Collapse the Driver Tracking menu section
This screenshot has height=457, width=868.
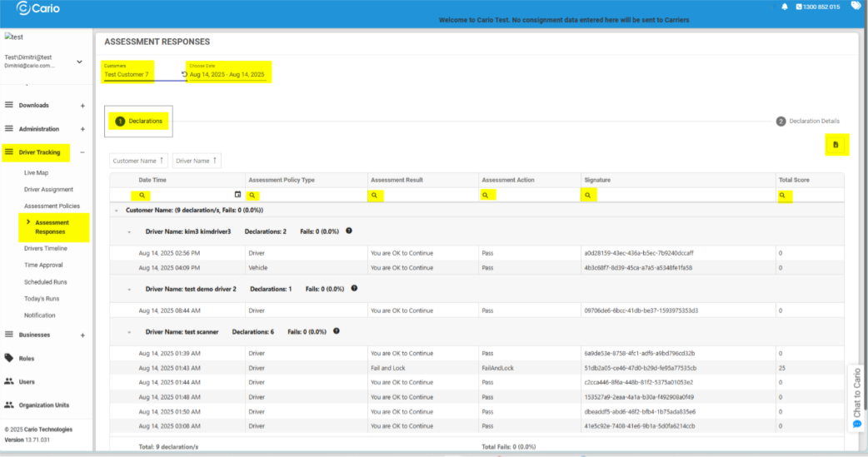[82, 152]
